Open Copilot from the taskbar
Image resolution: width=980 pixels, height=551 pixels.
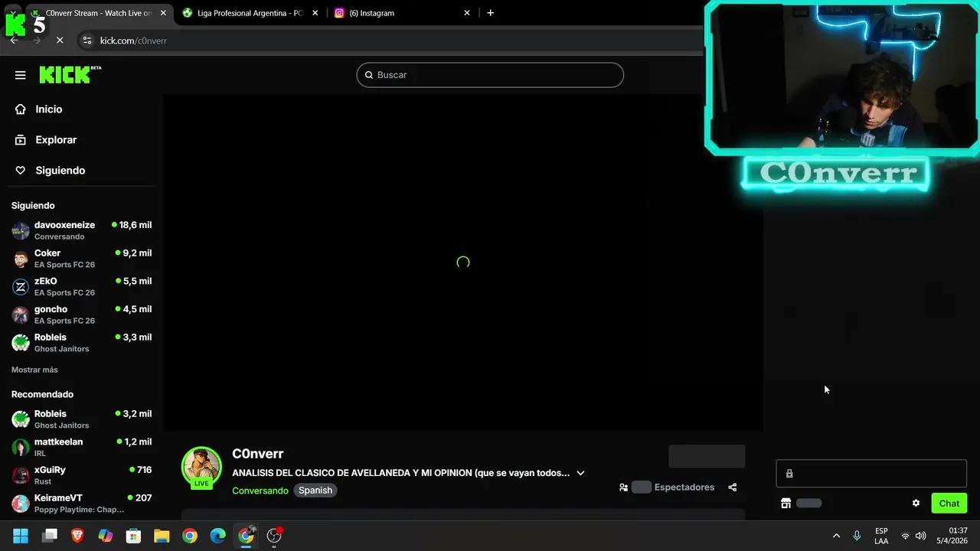106,536
